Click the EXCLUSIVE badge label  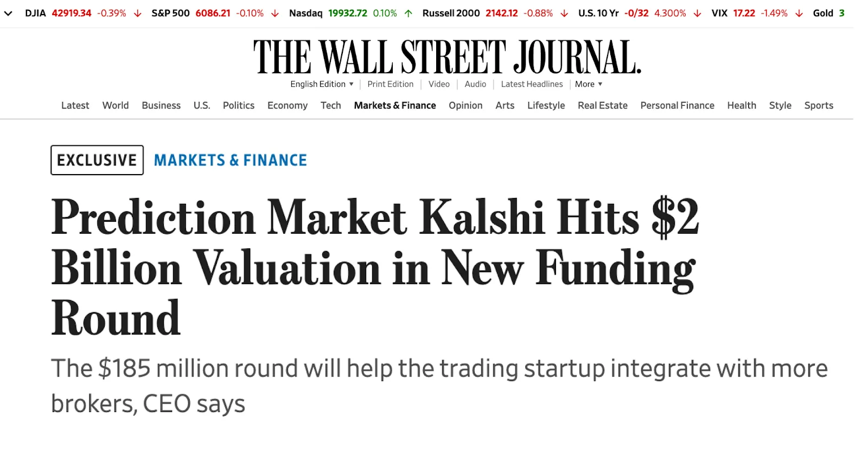[x=97, y=160]
